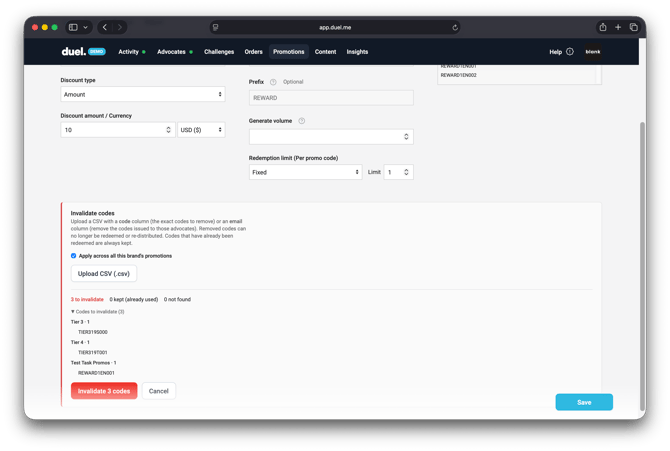This screenshot has width=670, height=451.
Task: Click Test Task Promos · 1 heading
Action: point(94,363)
